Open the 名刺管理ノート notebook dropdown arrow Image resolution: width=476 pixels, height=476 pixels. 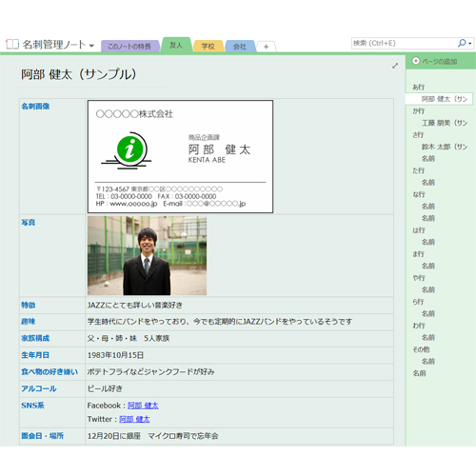[91, 46]
